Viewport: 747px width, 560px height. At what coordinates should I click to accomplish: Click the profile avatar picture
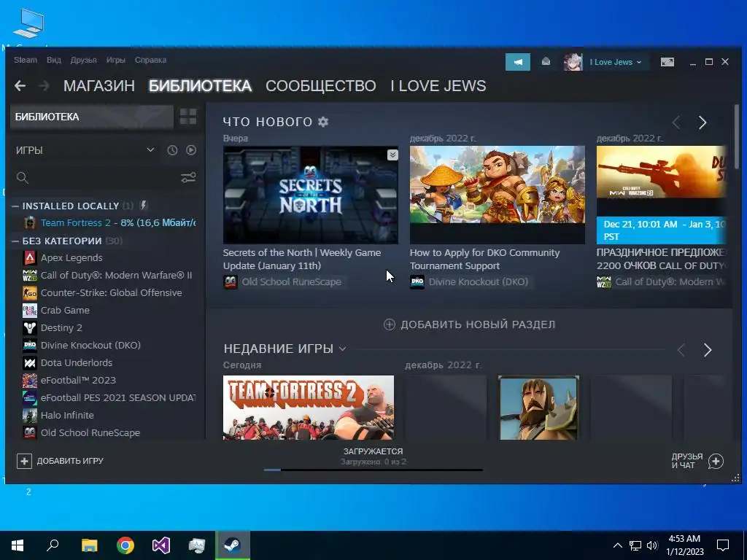pyautogui.click(x=573, y=62)
